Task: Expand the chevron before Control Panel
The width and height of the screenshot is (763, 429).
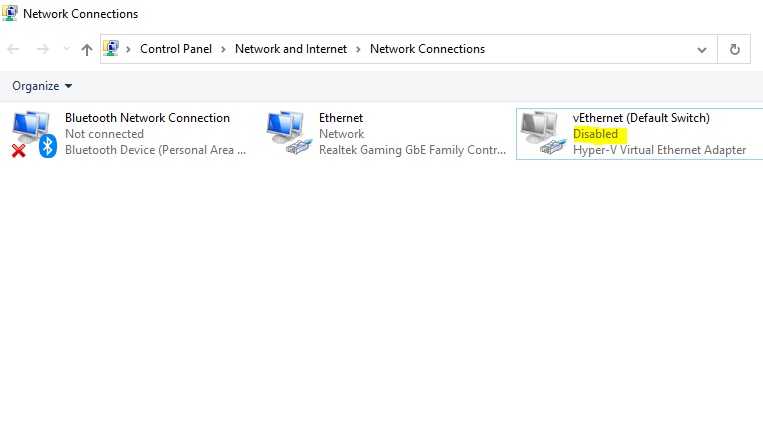Action: pyautogui.click(x=128, y=49)
